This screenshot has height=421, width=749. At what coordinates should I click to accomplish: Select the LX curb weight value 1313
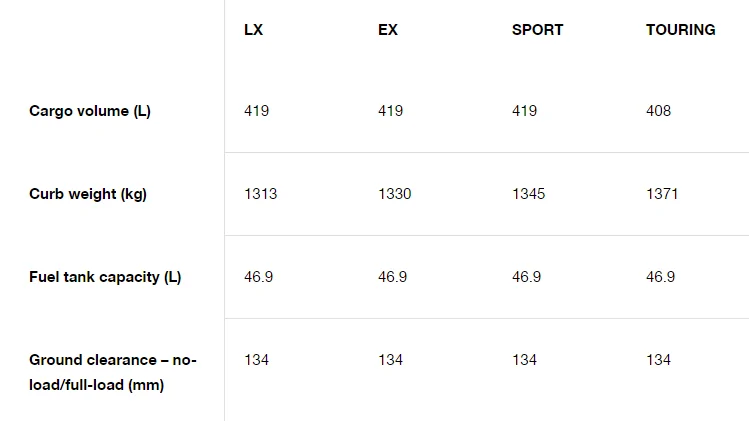[x=261, y=194]
